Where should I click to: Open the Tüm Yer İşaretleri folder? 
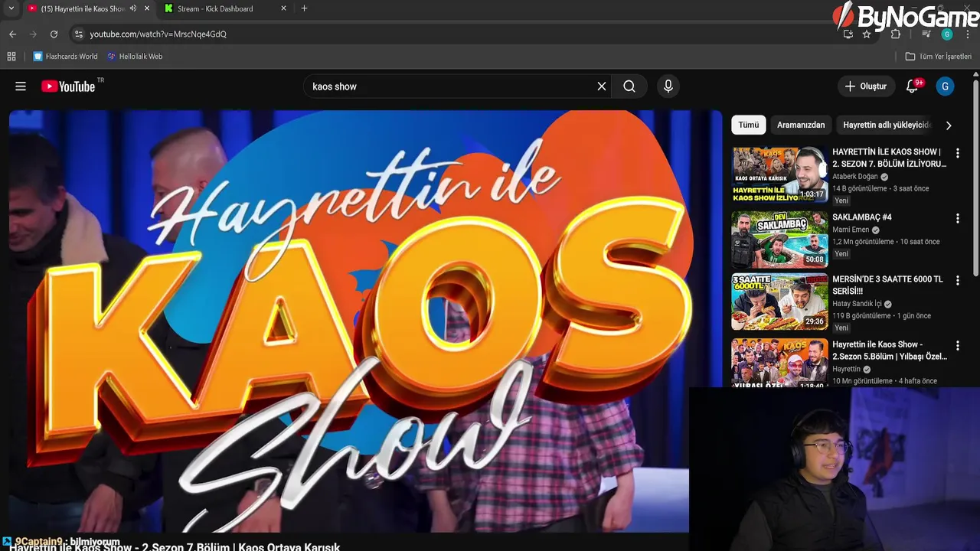point(938,56)
